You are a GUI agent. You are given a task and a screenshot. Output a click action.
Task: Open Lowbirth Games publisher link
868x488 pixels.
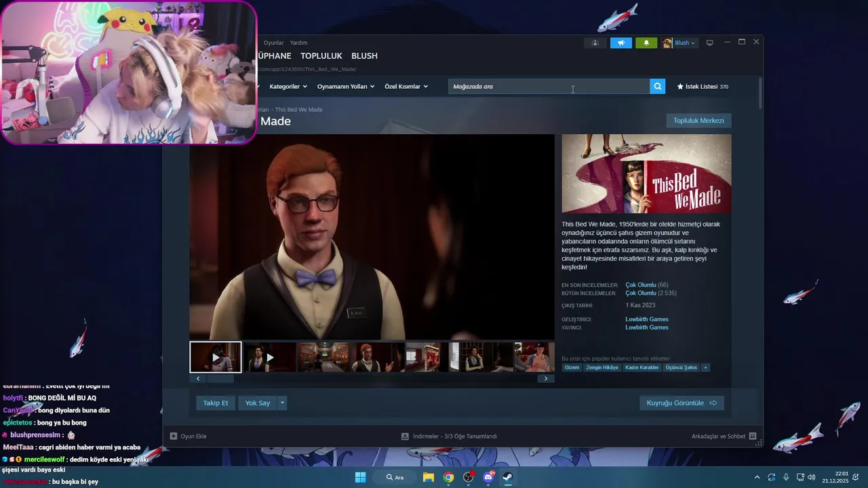point(647,327)
